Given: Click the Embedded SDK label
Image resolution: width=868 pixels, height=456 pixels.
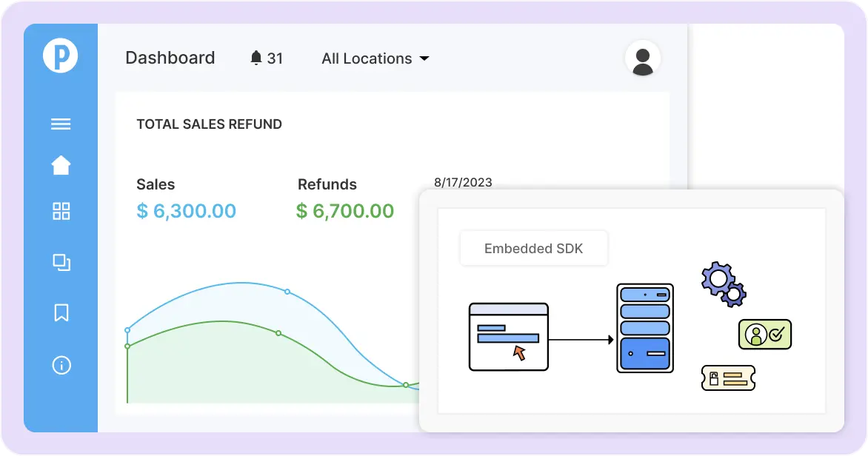Looking at the screenshot, I should click(533, 248).
